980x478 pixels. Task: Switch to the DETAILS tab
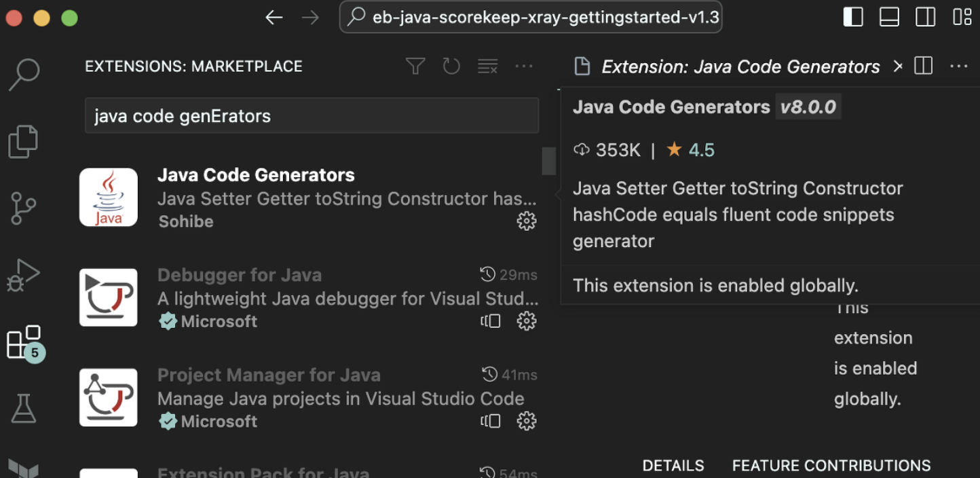673,466
